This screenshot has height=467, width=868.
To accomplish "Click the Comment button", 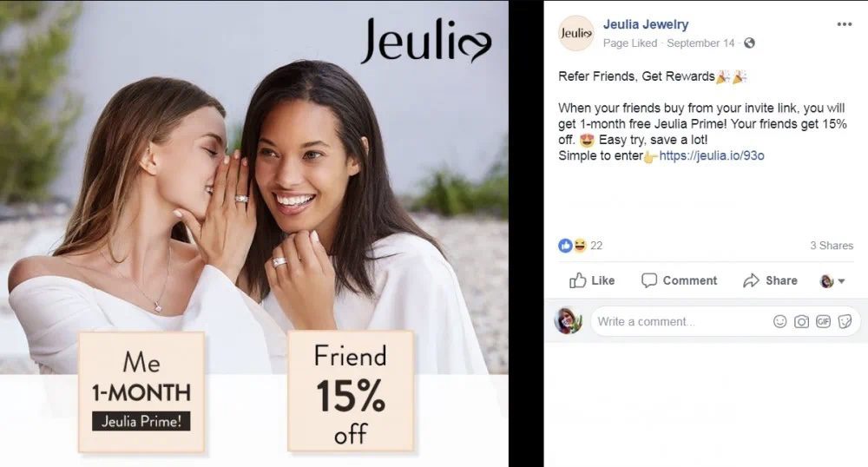I will [679, 280].
